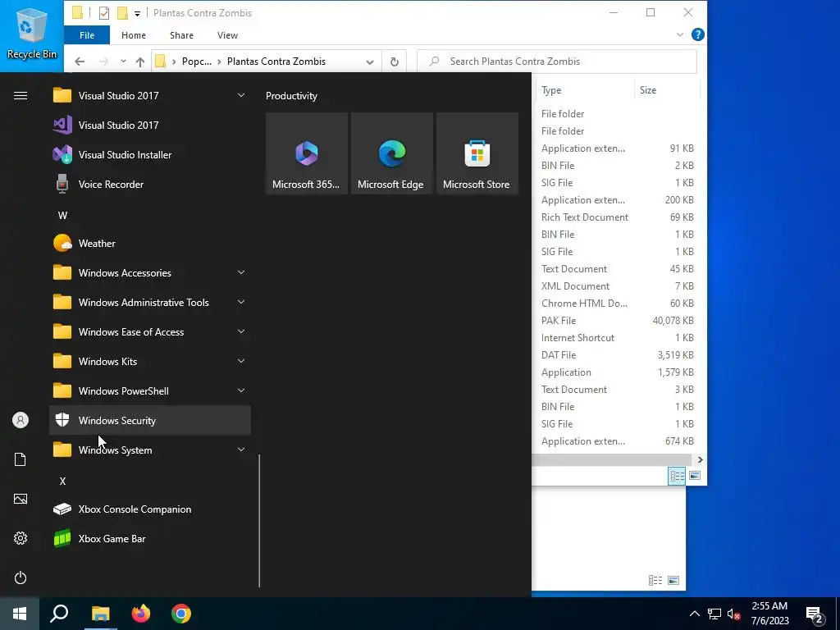
Task: Select the Rich Text Document row
Action: (618, 217)
